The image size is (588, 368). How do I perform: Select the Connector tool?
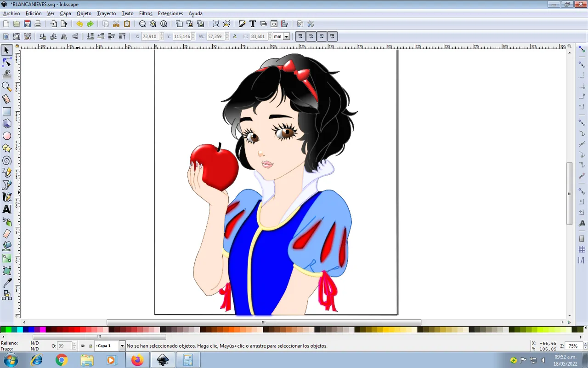(7, 296)
